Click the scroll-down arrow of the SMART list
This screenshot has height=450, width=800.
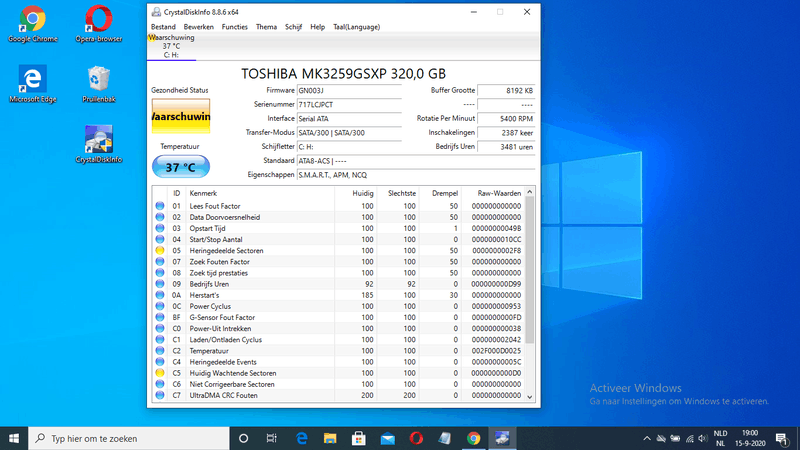(530, 397)
